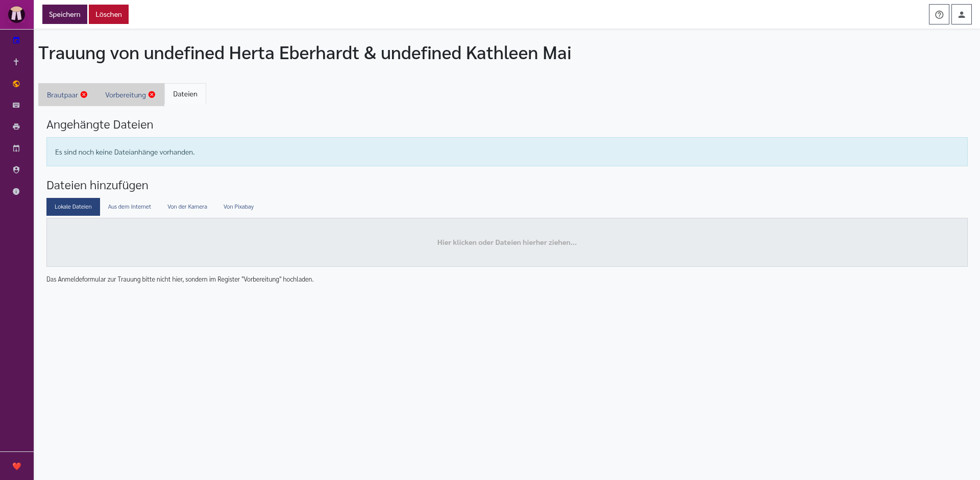Open the pastor logo home icon

tap(16, 14)
